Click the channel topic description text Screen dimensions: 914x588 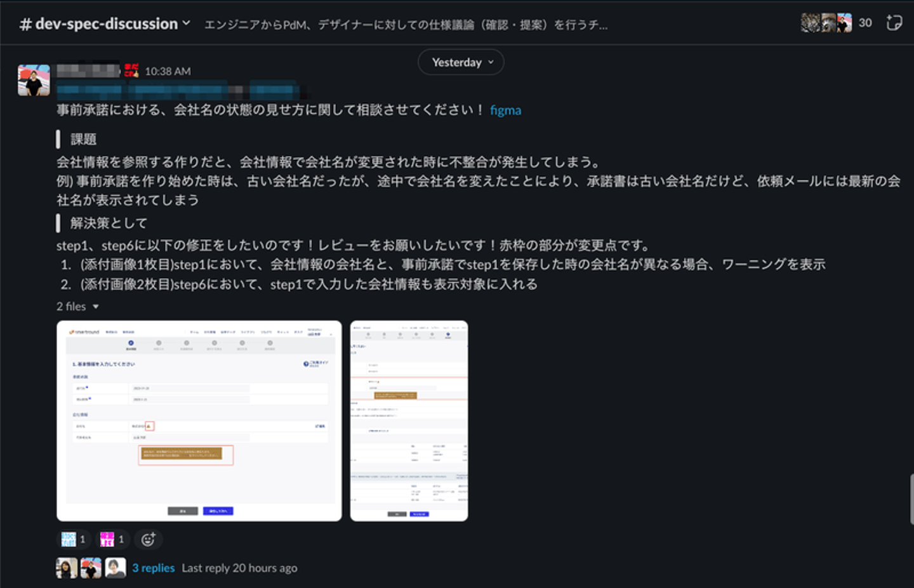coord(406,25)
